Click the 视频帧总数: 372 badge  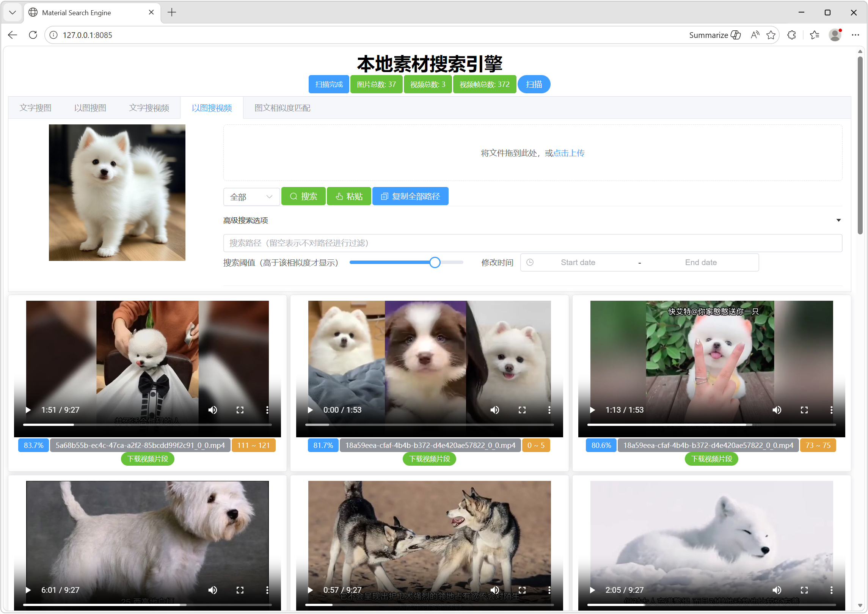coord(485,85)
